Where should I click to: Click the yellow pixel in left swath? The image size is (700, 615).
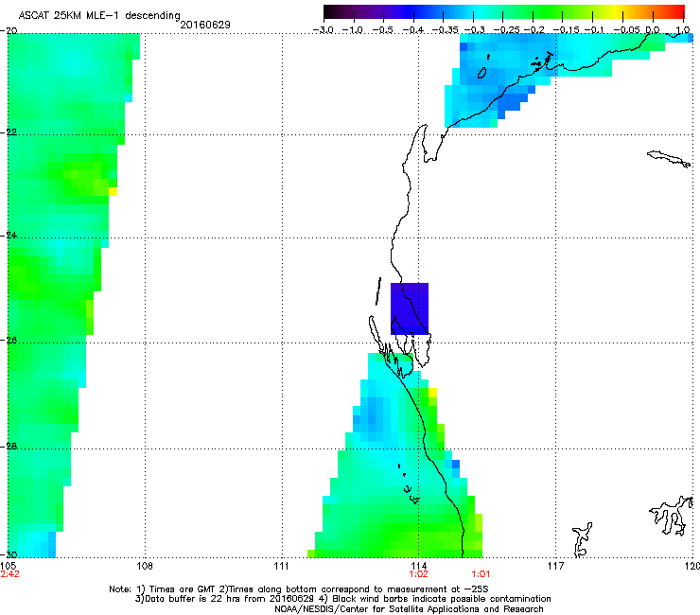point(113,192)
